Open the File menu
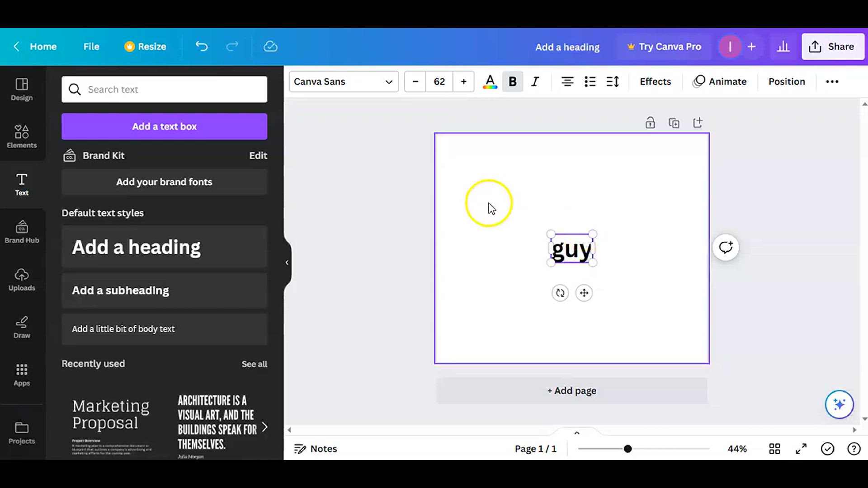Viewport: 868px width, 488px height. click(x=91, y=47)
